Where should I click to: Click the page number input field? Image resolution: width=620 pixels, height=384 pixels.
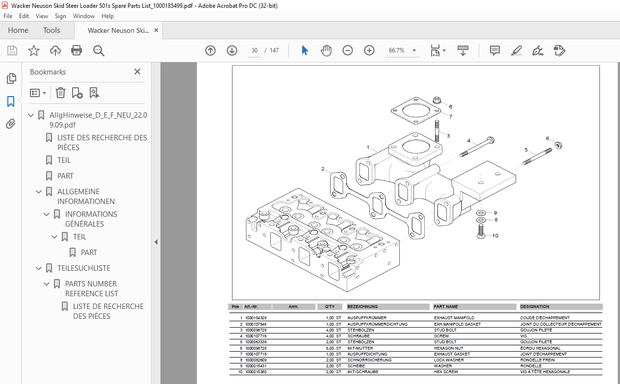pos(254,51)
